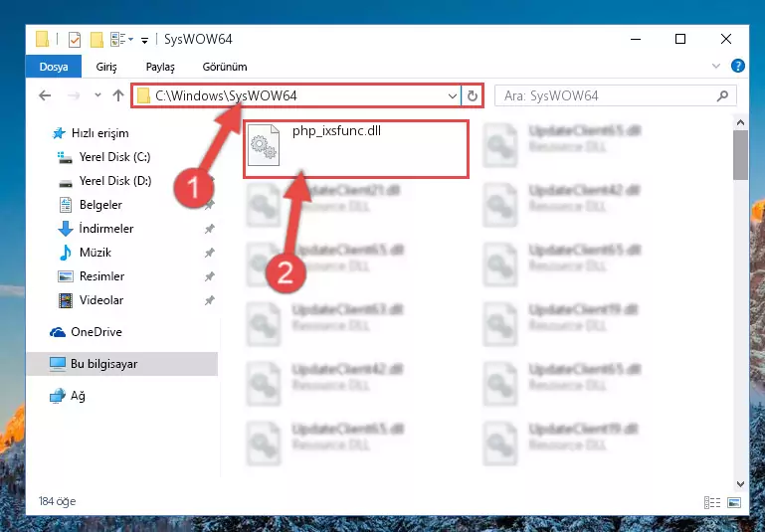Click the php_ixsfunc.dll gear file icon
The width and height of the screenshot is (765, 532).
tap(264, 145)
